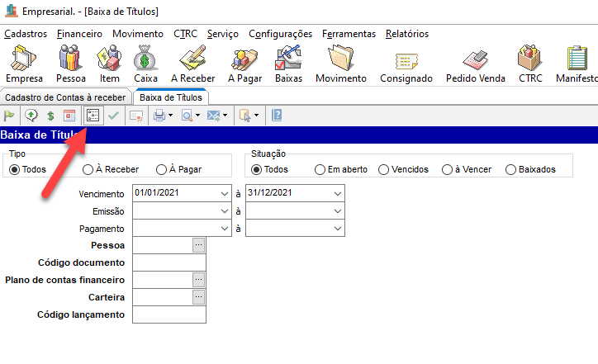Switch to Cadastro de Contas à receber tab
Viewport: 598px width, 364px height.
(65, 97)
